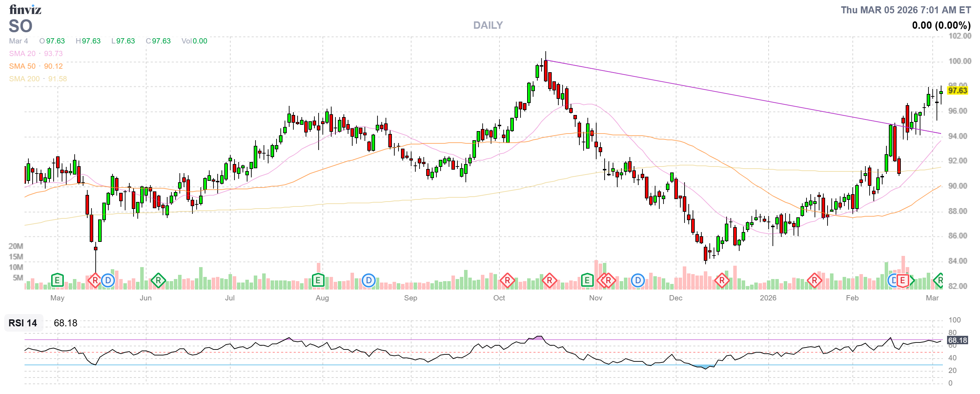Click blue D dividend marker in mid-August
This screenshot has width=980, height=394.
coord(368,281)
